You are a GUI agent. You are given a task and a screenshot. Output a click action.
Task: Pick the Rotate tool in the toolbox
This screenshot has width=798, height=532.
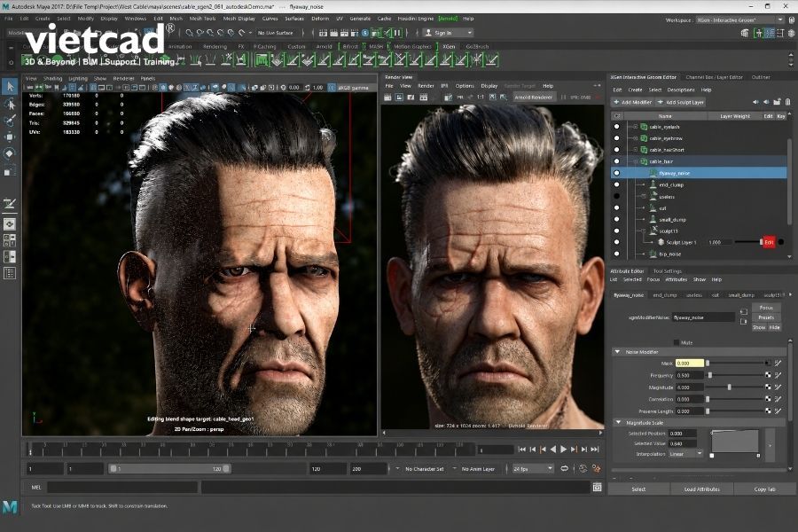point(10,153)
